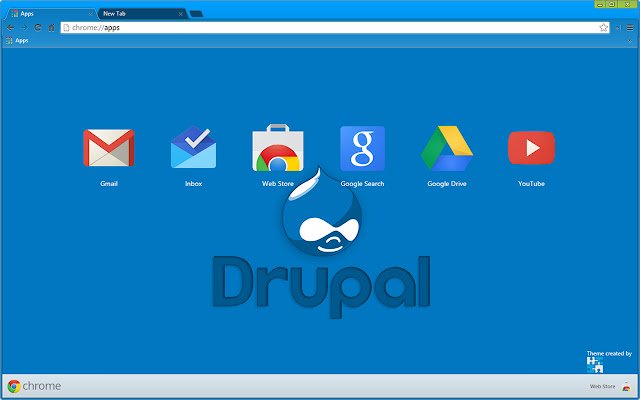Viewport: 640px width, 400px height.
Task: Click the small icon left of the menu button
Action: 618,28
